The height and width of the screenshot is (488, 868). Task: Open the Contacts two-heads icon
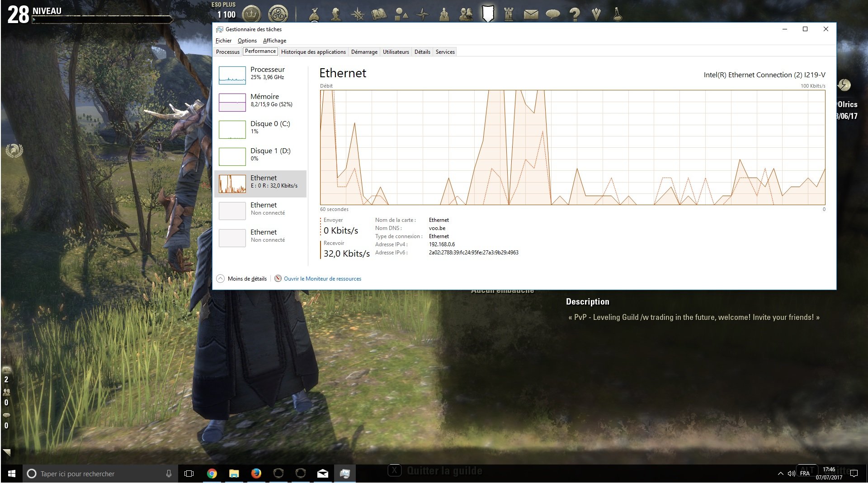[x=466, y=14]
